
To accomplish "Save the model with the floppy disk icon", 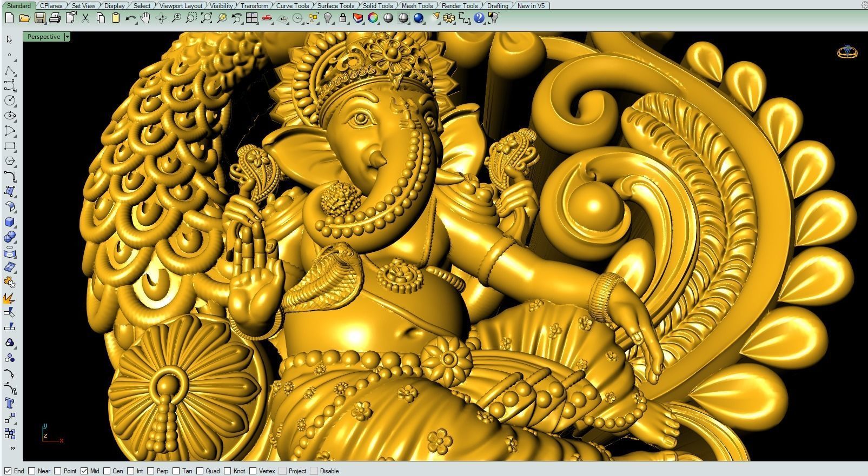I will 39,18.
